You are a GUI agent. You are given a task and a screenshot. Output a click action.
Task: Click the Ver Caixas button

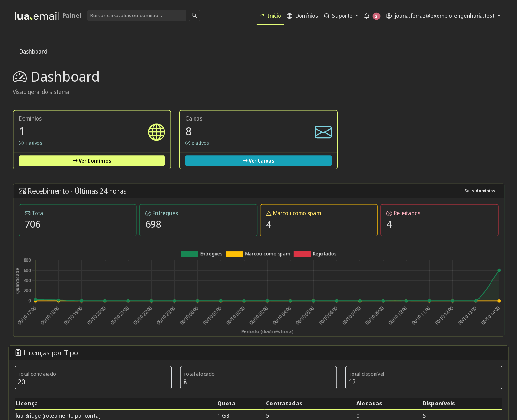click(258, 161)
